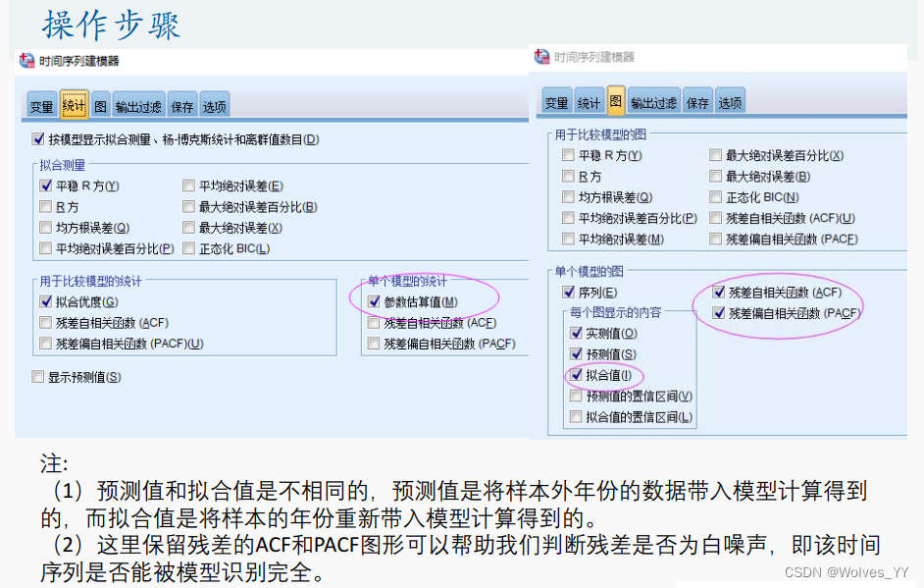Screen dimensions: 924x588
Task: Tick 最大绝对误差(X) under 拟合测量
Action: click(x=188, y=227)
